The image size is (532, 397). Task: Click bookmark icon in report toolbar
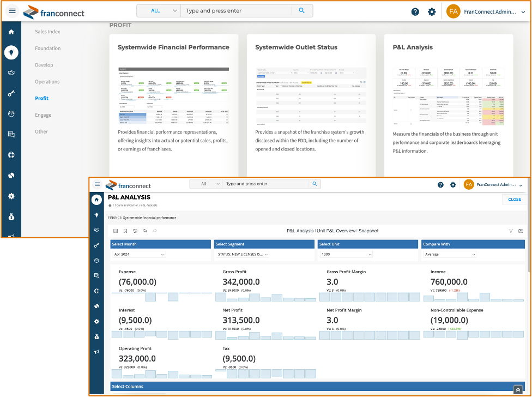tap(125, 231)
